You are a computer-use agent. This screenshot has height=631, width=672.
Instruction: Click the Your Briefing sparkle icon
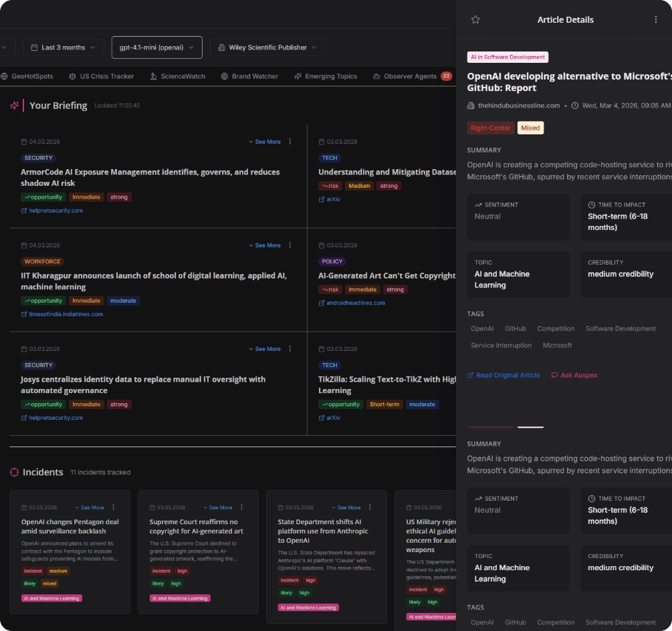(15, 106)
